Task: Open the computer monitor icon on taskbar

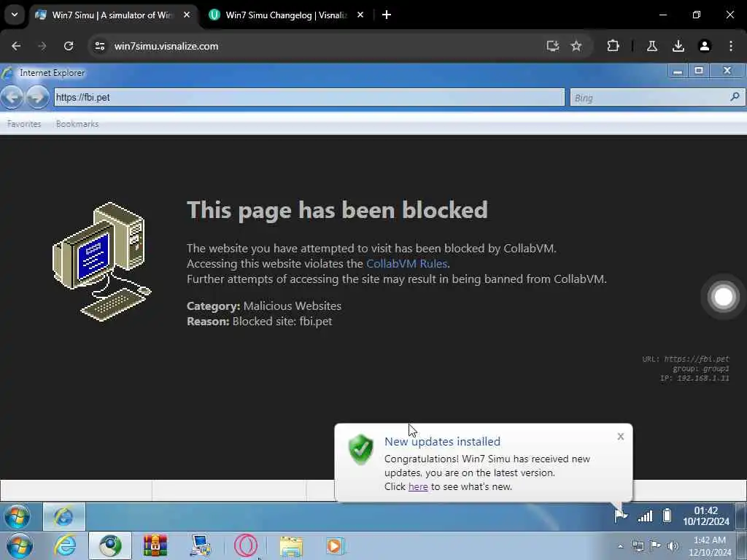Action: pyautogui.click(x=201, y=546)
